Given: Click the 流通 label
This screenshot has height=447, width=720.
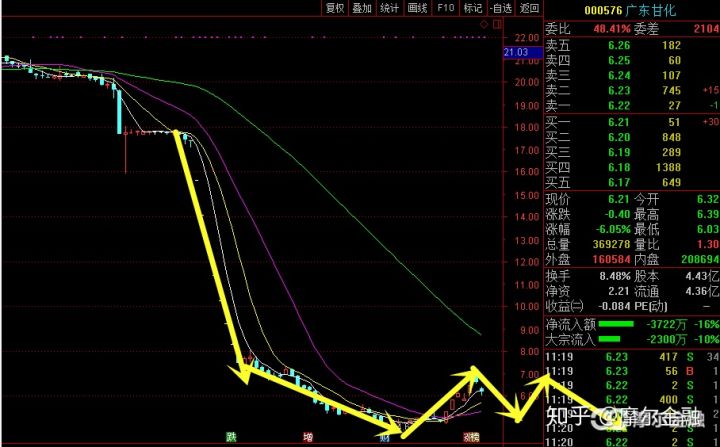Looking at the screenshot, I should coord(647,291).
